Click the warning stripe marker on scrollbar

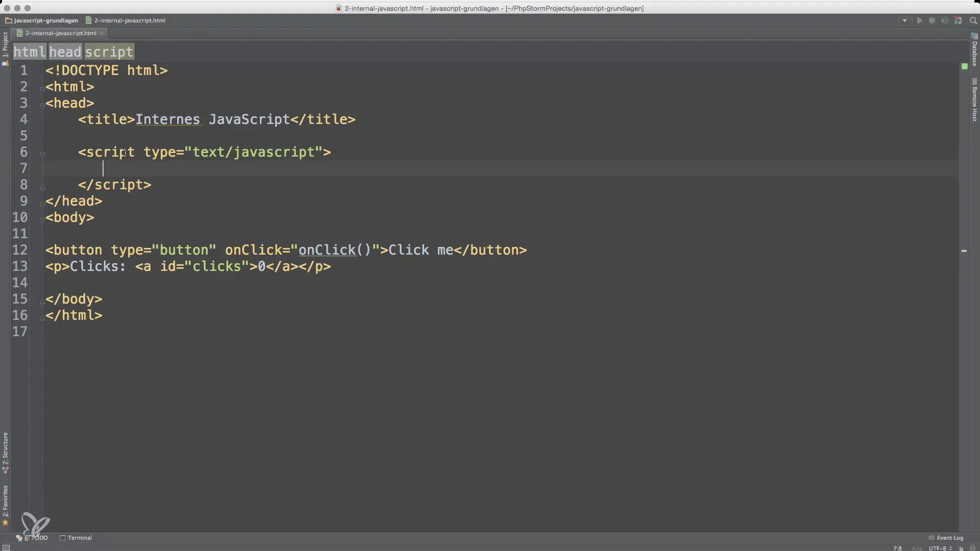click(x=964, y=251)
